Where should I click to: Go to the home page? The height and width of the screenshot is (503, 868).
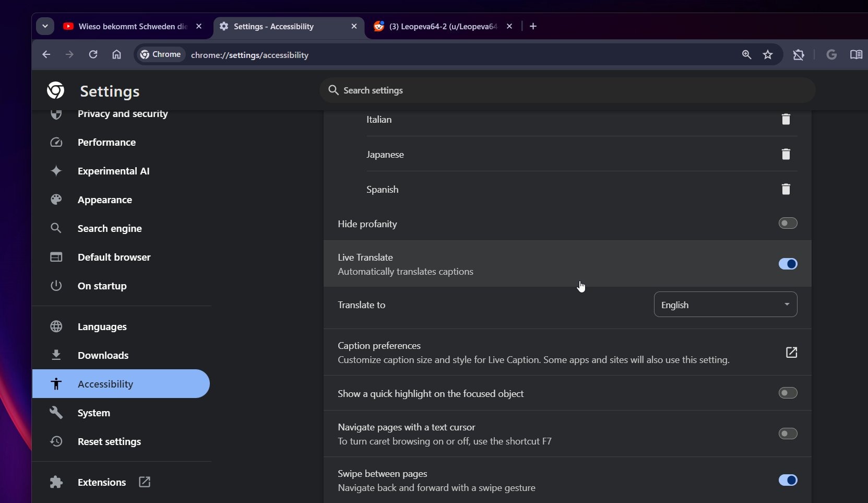point(116,55)
